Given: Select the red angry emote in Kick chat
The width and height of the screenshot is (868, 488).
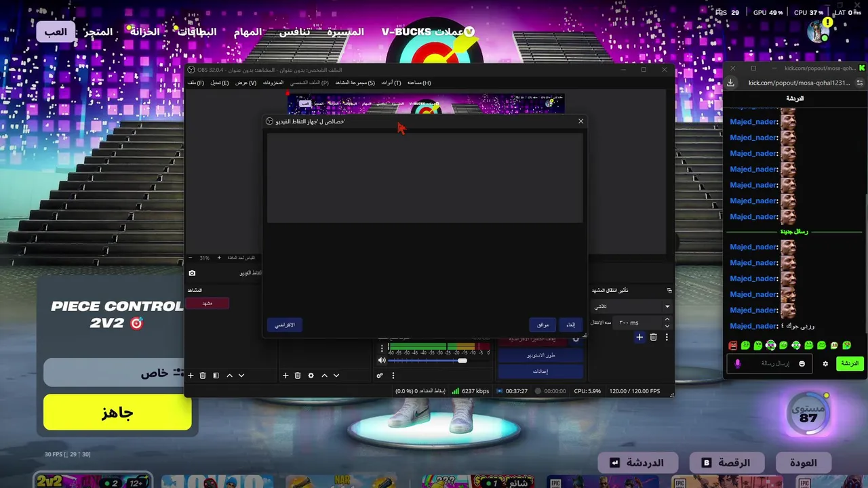Looking at the screenshot, I should 732,346.
